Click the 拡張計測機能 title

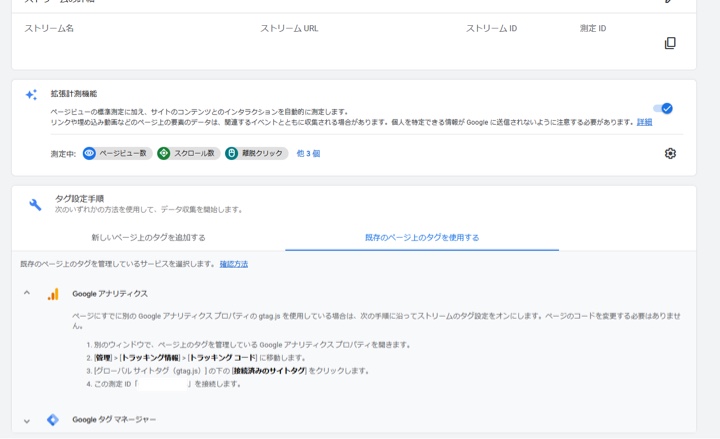pyautogui.click(x=73, y=94)
